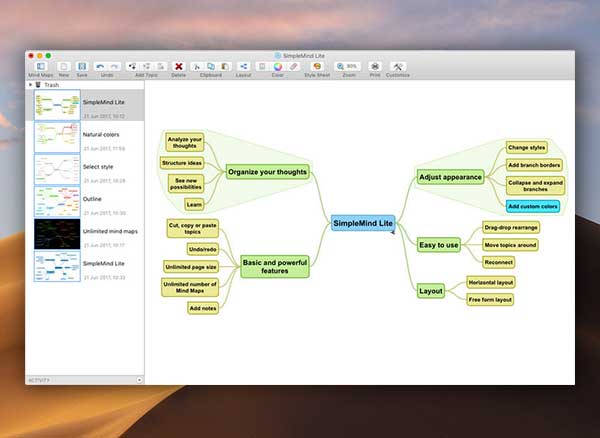Select the 'Learn' topic node
The width and height of the screenshot is (600, 438).
pyautogui.click(x=194, y=205)
